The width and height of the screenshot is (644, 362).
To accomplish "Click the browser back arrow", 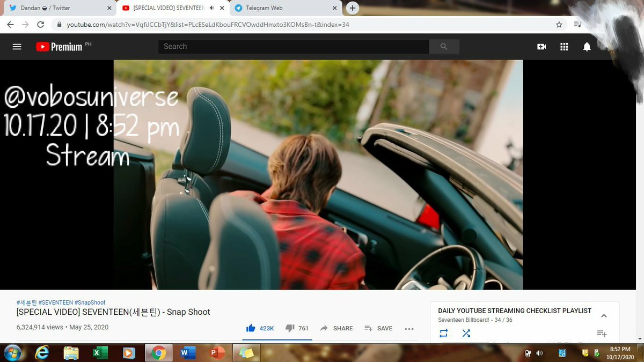I will click(10, 25).
